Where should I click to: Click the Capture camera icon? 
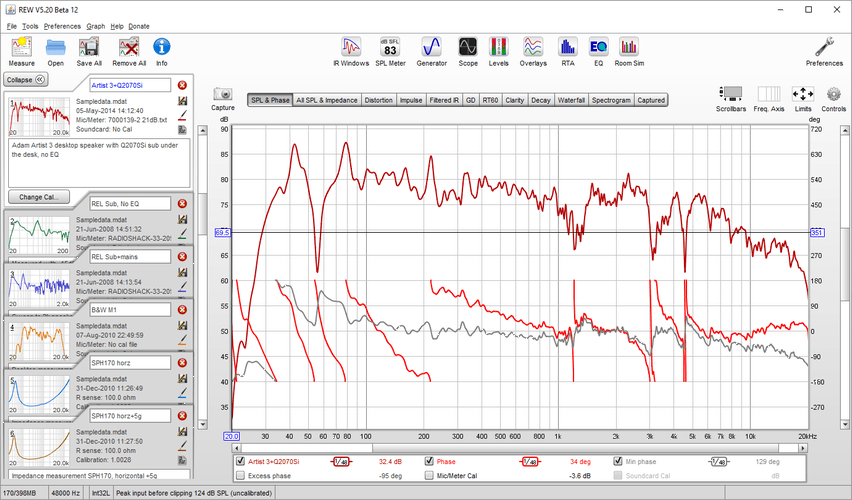click(x=223, y=97)
